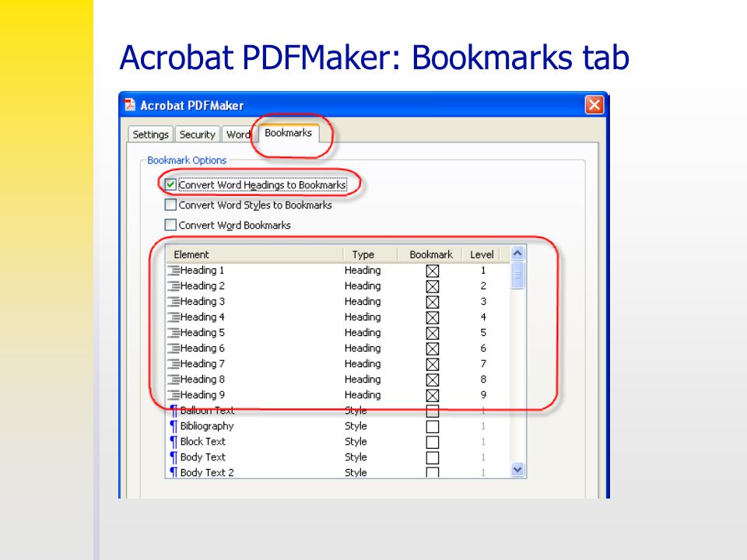Select the Body Text 2 element name
747x560 pixels.
tap(207, 472)
